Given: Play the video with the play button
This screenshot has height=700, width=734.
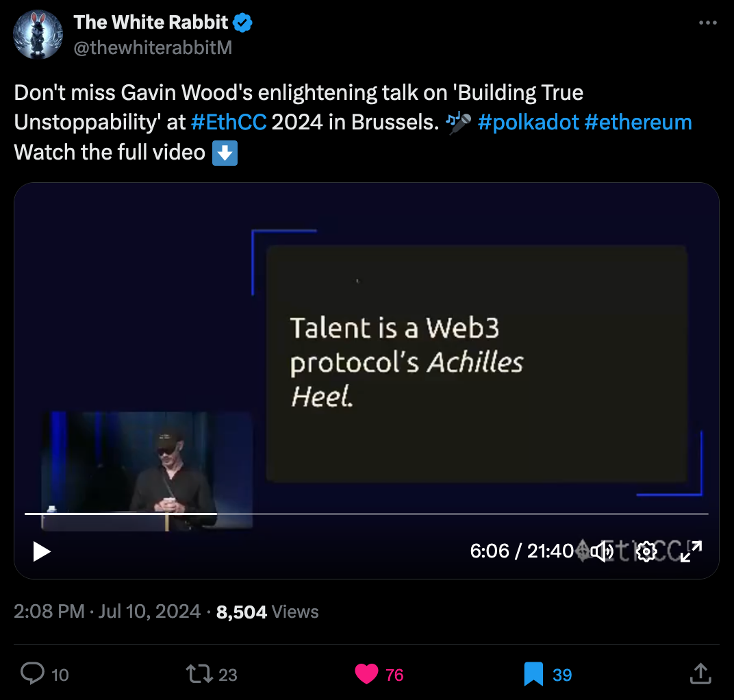Looking at the screenshot, I should tap(42, 551).
